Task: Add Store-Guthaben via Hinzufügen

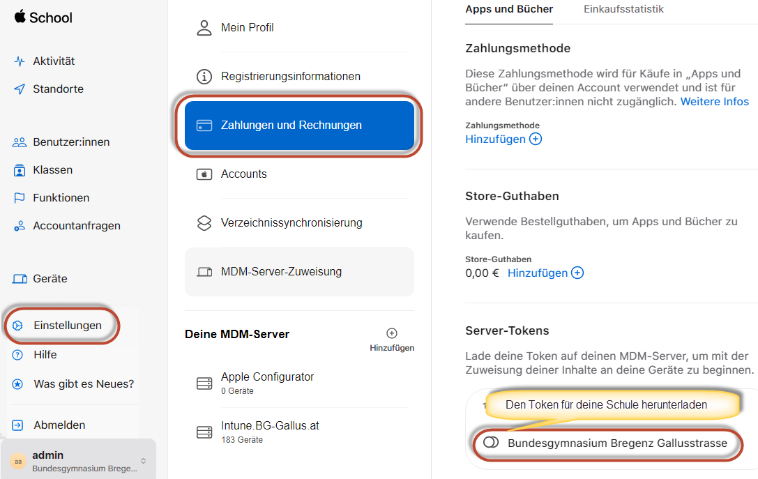Action: coord(545,273)
